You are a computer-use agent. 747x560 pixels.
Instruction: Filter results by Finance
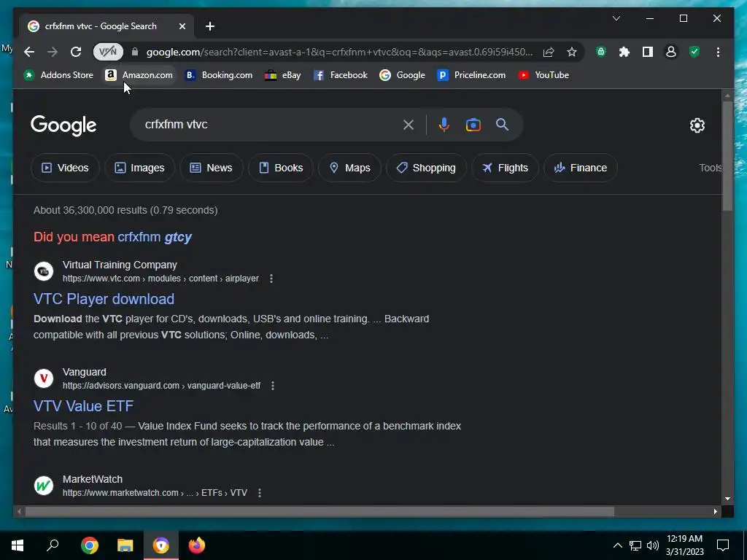click(x=580, y=168)
